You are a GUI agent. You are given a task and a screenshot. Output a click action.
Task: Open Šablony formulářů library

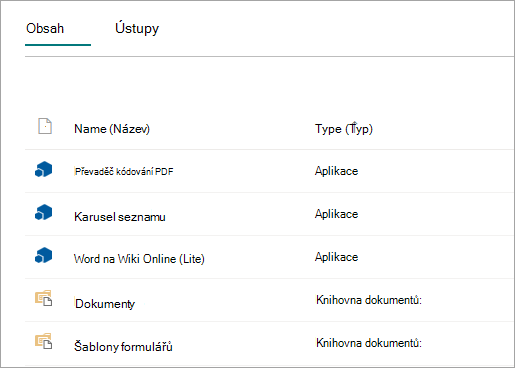[x=123, y=347]
